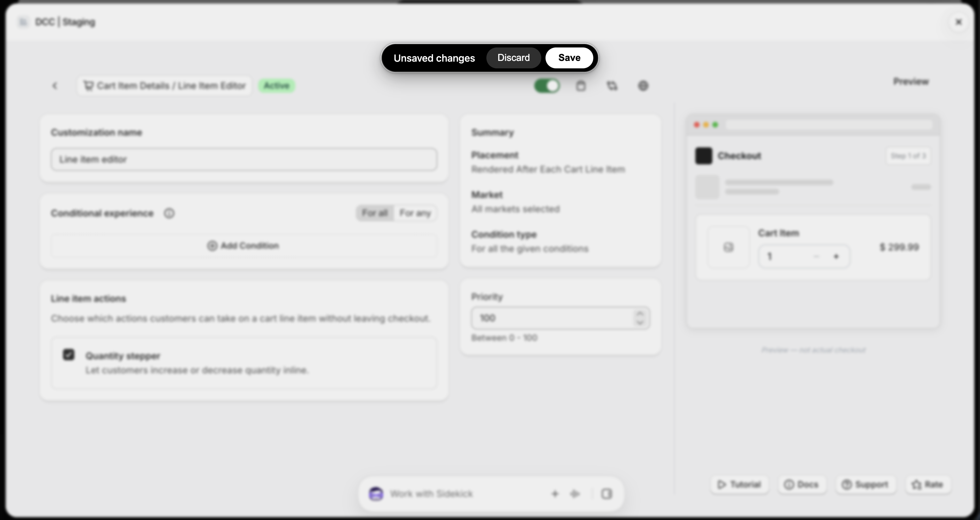This screenshot has height=520, width=980.
Task: Increase the Priority value with the up arrow
Action: [640, 313]
